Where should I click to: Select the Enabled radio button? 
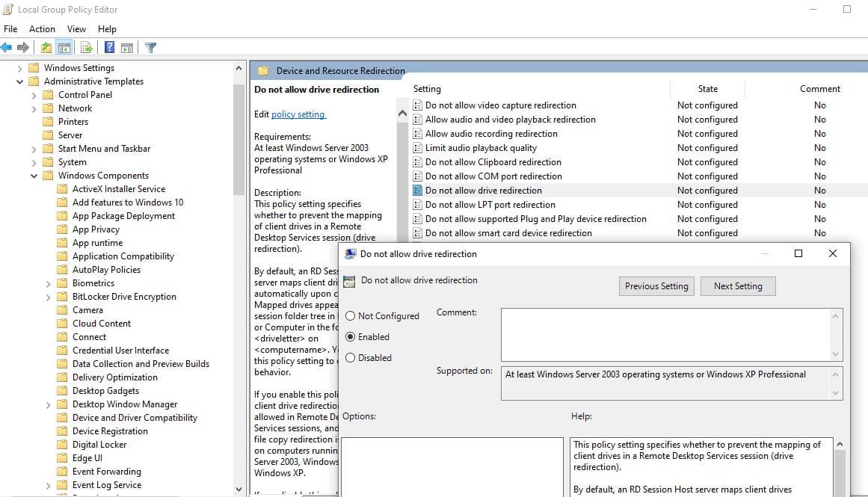click(x=350, y=337)
